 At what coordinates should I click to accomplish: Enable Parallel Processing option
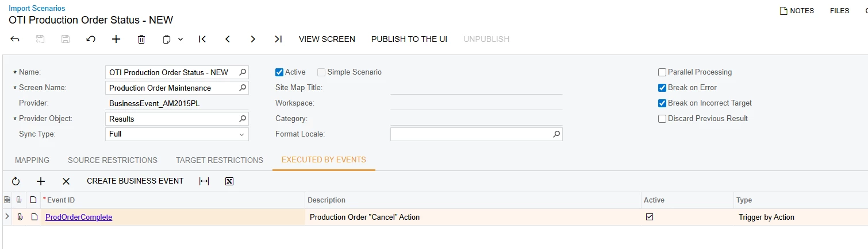(x=662, y=72)
